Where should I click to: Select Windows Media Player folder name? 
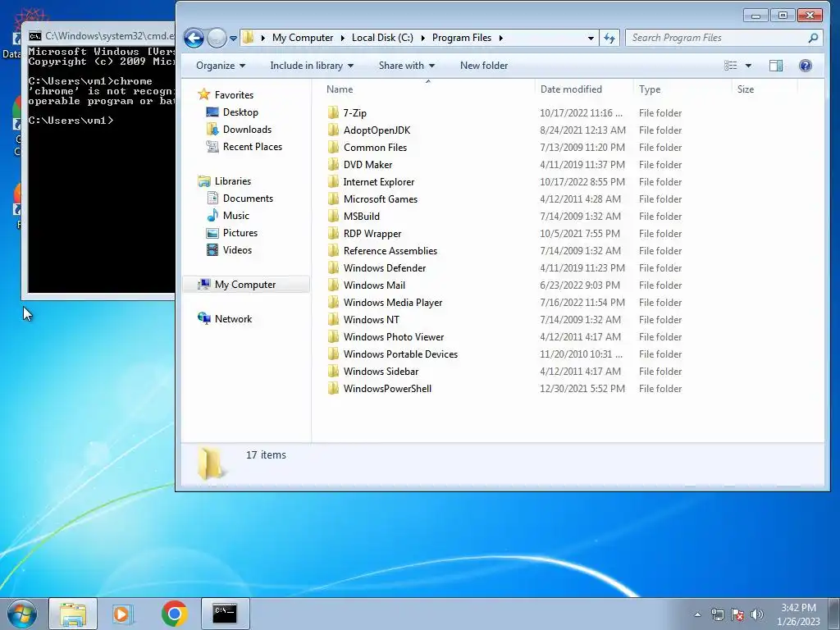[393, 302]
